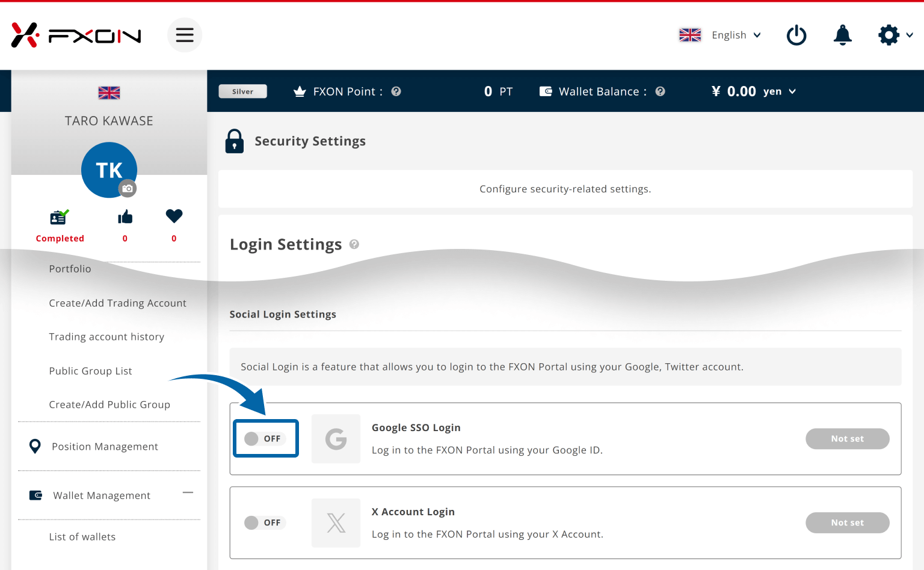924x570 pixels.
Task: Click the FXON logo
Action: (76, 35)
